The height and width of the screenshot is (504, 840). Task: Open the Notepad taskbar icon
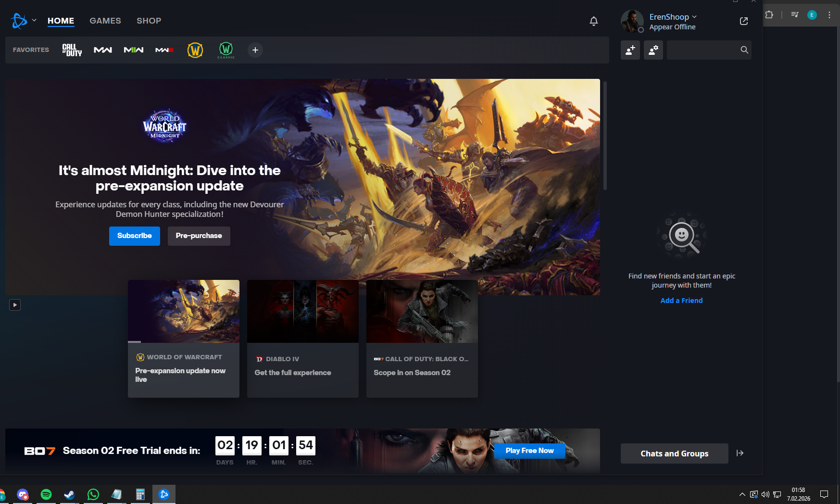pos(117,494)
